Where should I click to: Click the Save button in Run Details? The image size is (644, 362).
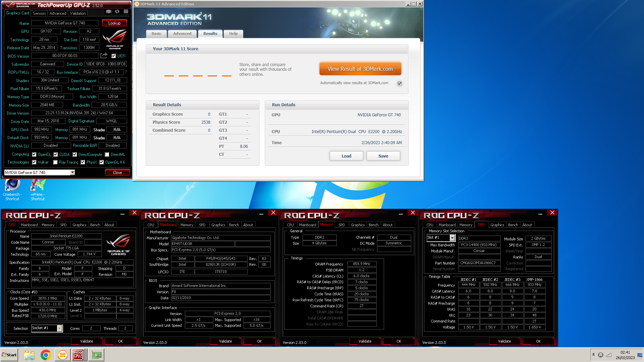coord(383,156)
